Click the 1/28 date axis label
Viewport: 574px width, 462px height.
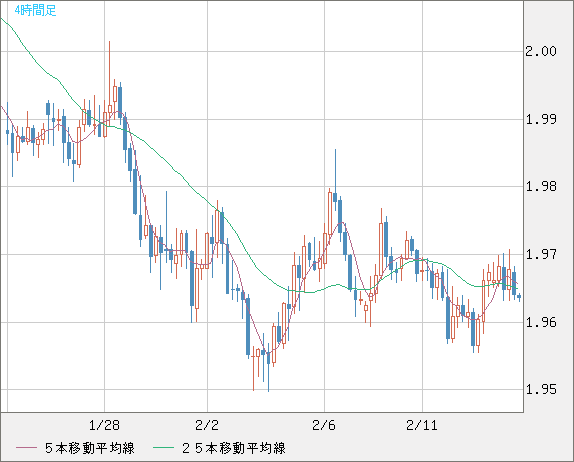(104, 425)
